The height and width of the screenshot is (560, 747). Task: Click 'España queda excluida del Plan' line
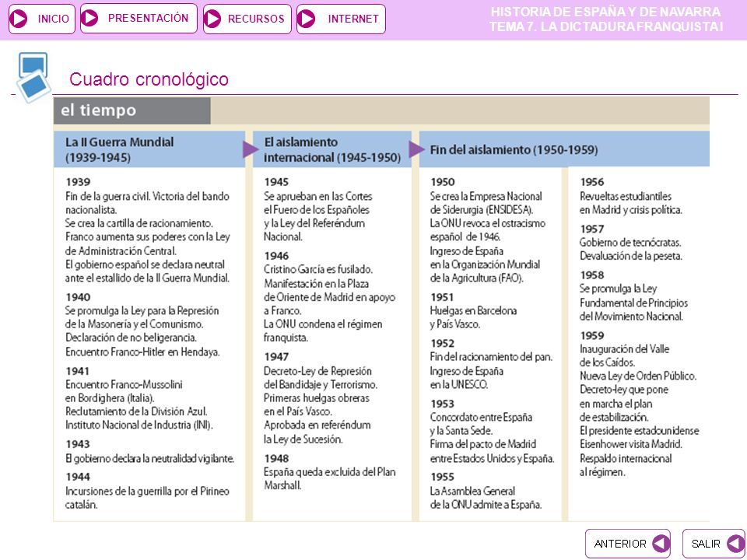pyautogui.click(x=330, y=472)
